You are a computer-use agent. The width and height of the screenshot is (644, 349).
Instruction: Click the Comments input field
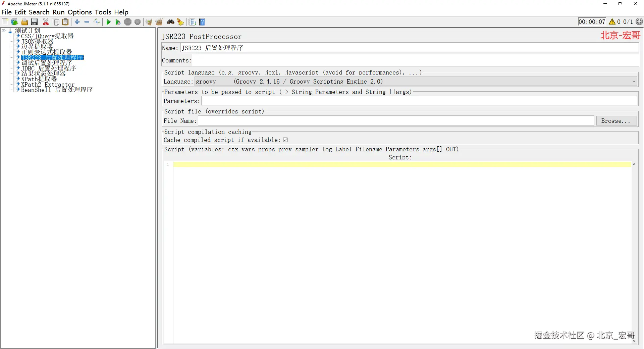416,60
